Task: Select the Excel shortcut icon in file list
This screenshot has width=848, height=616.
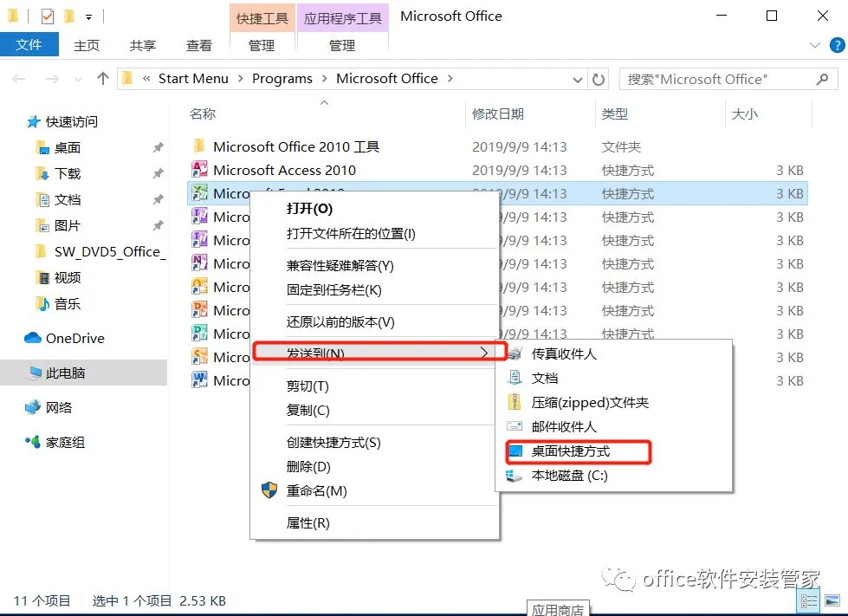Action: (199, 193)
